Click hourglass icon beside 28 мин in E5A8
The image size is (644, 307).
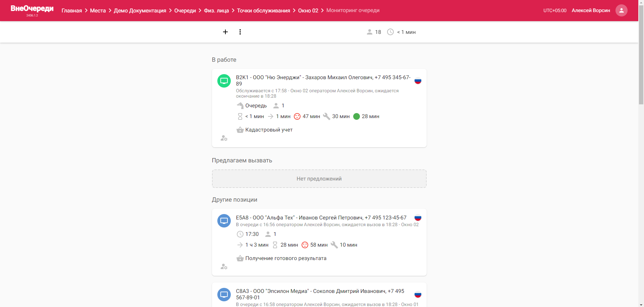click(275, 245)
